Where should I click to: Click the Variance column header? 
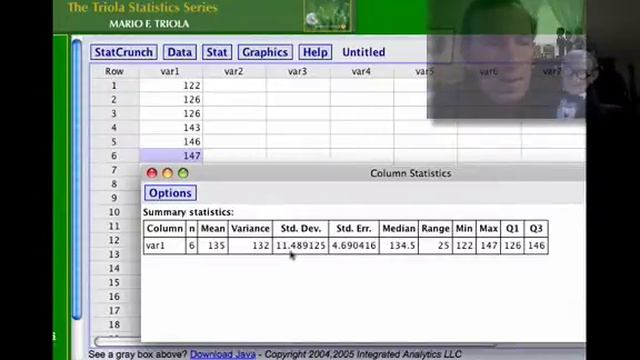click(x=250, y=229)
